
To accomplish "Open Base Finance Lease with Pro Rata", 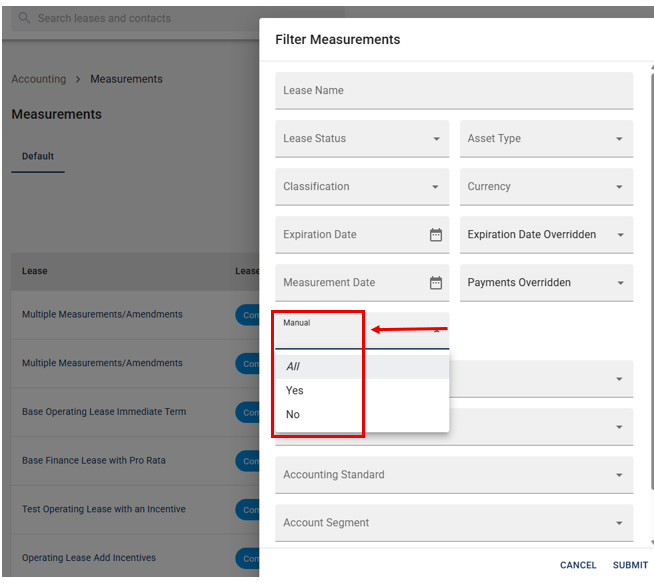I will (x=94, y=461).
